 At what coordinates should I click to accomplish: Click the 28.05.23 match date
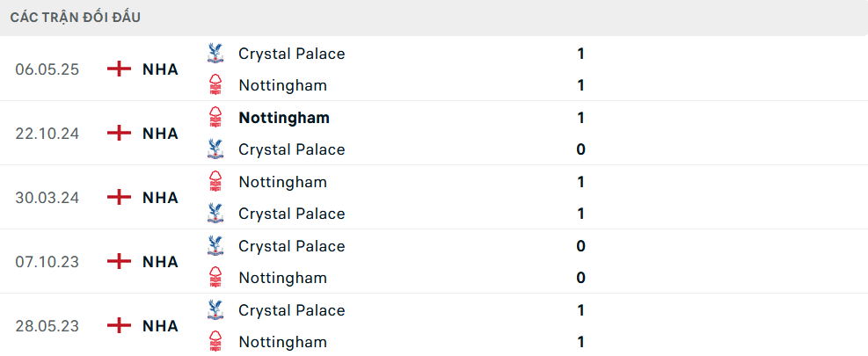(x=47, y=326)
